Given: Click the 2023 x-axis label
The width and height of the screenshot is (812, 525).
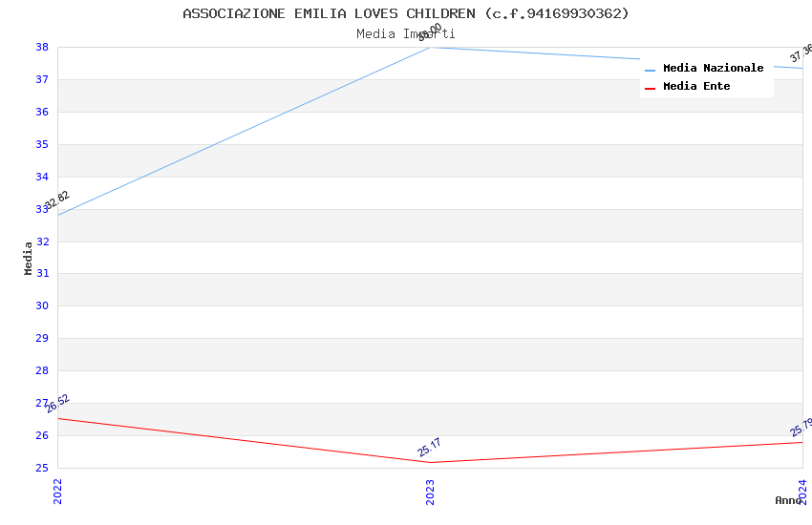Looking at the screenshot, I should click(430, 492).
